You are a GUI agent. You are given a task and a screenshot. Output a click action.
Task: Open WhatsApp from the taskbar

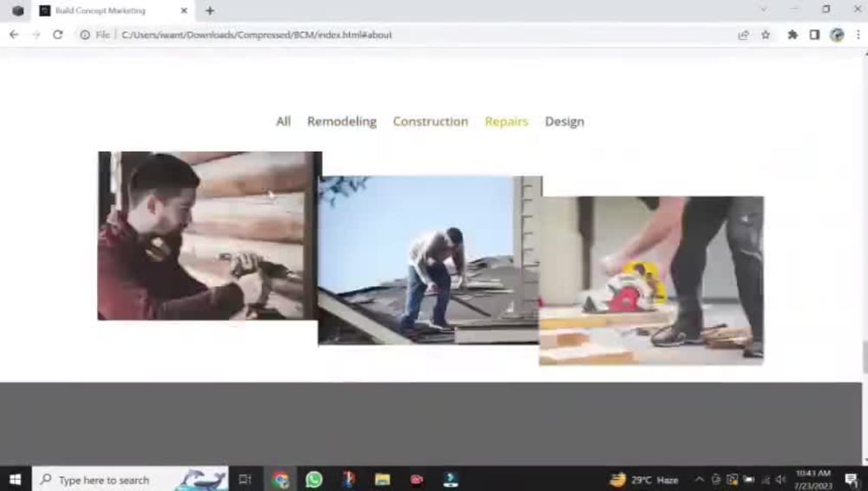point(314,480)
